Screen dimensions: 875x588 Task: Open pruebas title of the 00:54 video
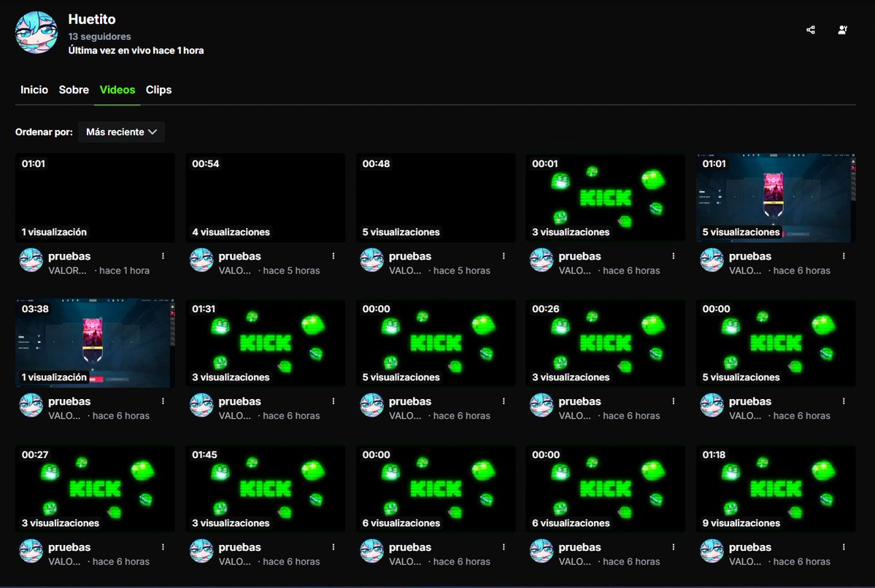pyautogui.click(x=240, y=256)
